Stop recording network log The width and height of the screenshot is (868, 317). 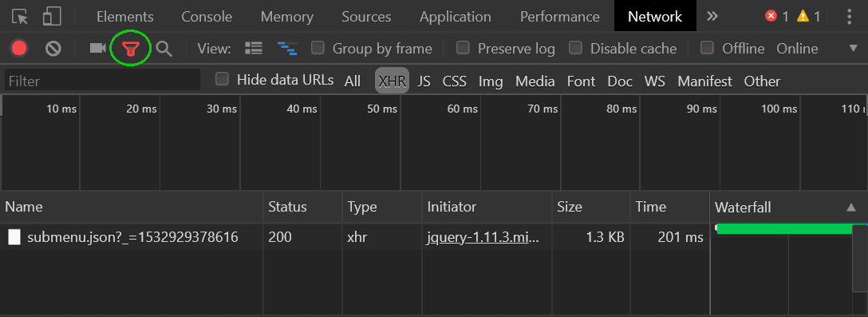click(x=19, y=49)
